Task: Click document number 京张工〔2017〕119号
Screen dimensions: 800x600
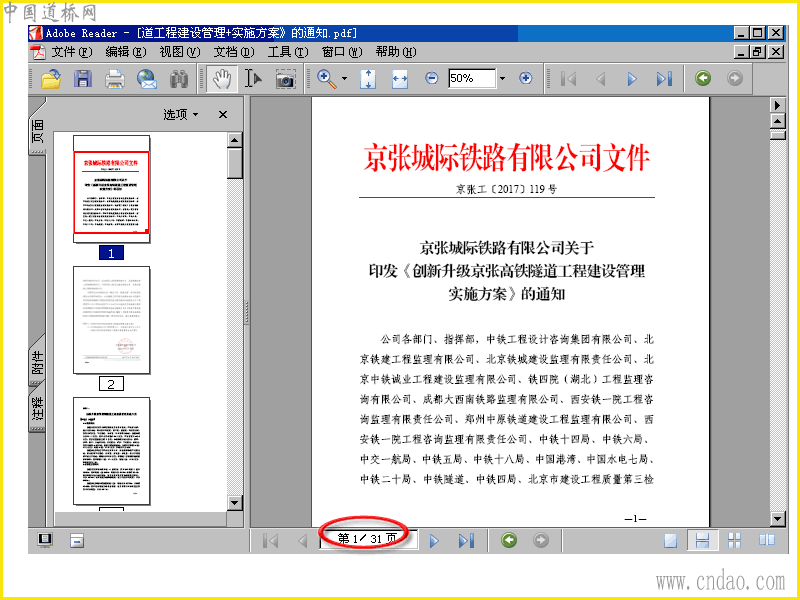Action: (506, 189)
